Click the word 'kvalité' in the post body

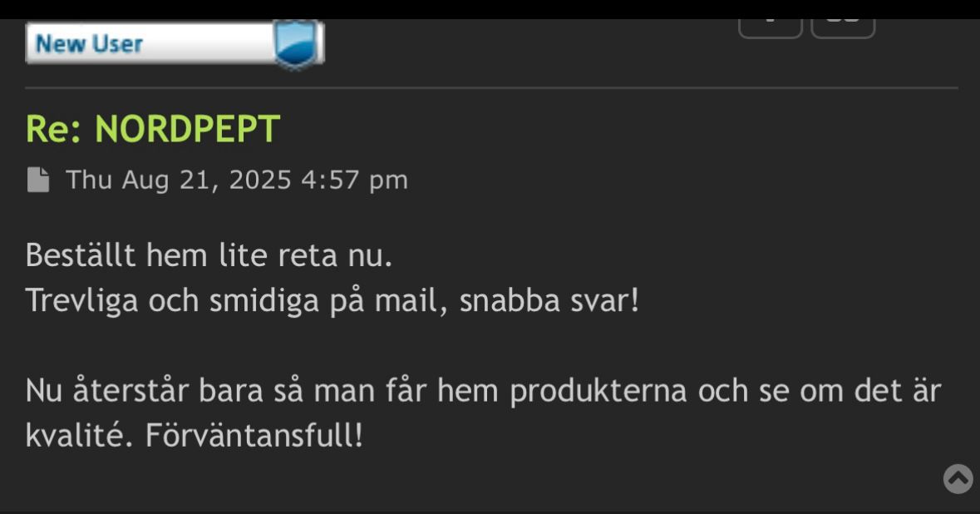click(76, 435)
